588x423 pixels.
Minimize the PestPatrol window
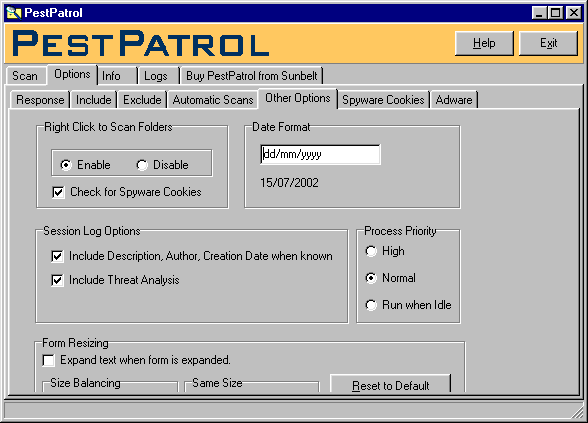[539, 13]
